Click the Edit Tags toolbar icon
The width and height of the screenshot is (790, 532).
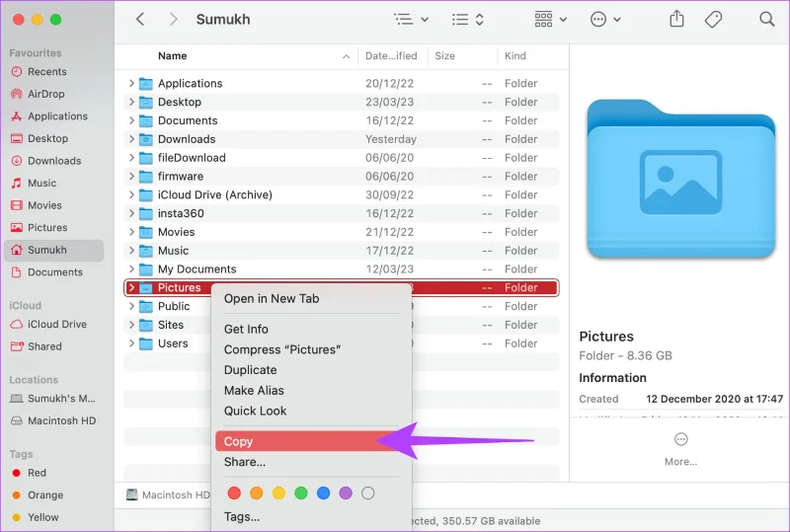[x=713, y=20]
